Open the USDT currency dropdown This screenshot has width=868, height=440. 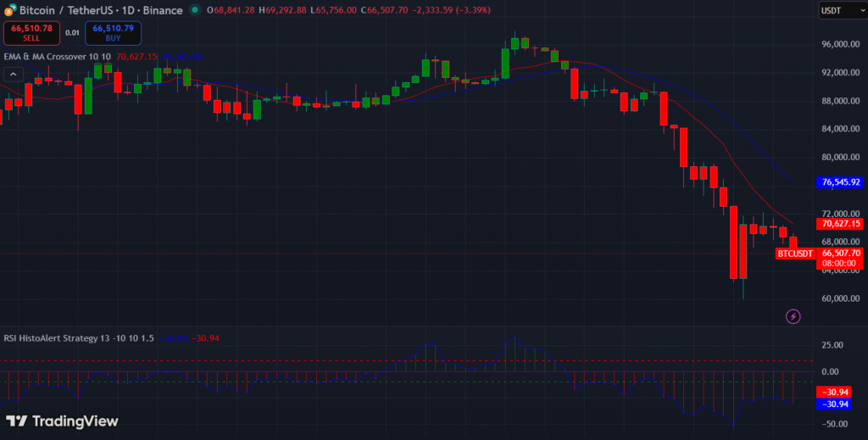[840, 10]
